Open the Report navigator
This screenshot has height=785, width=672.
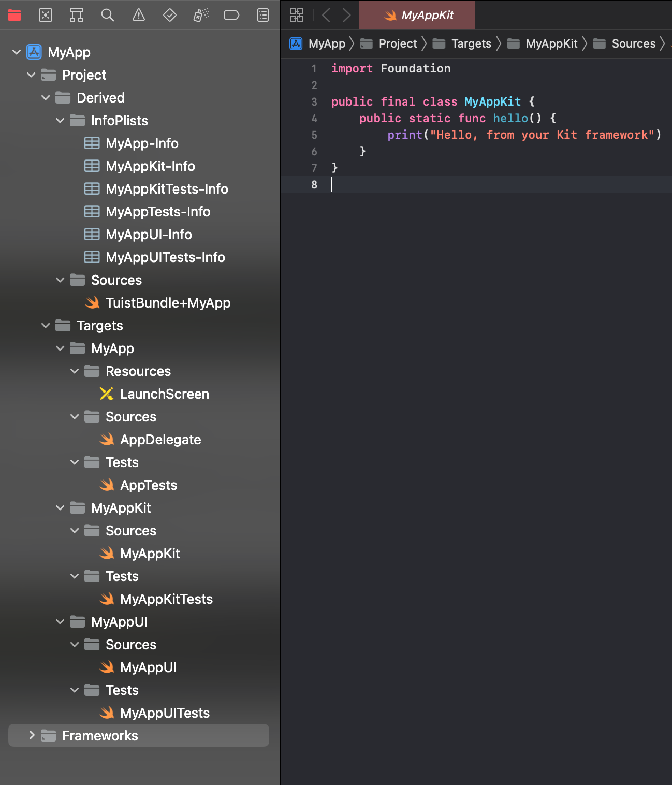pyautogui.click(x=263, y=15)
